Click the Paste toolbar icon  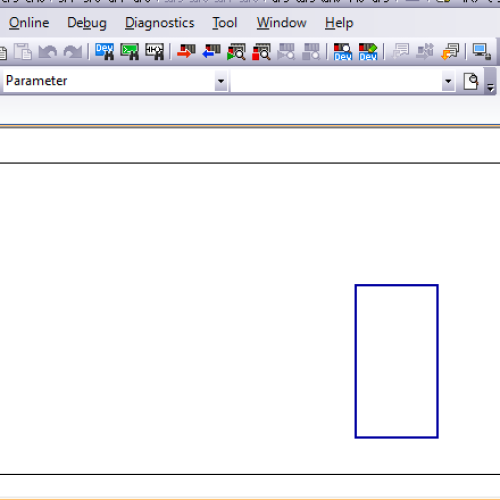(23, 52)
